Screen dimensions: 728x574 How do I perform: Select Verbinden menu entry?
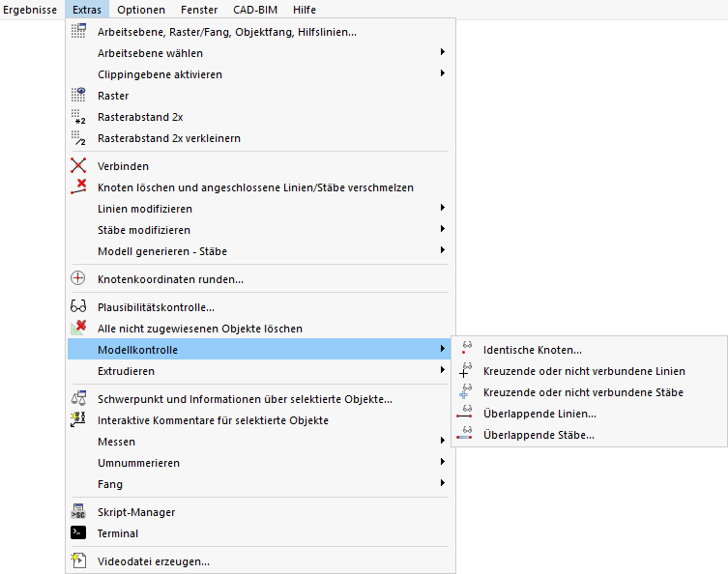click(x=260, y=165)
